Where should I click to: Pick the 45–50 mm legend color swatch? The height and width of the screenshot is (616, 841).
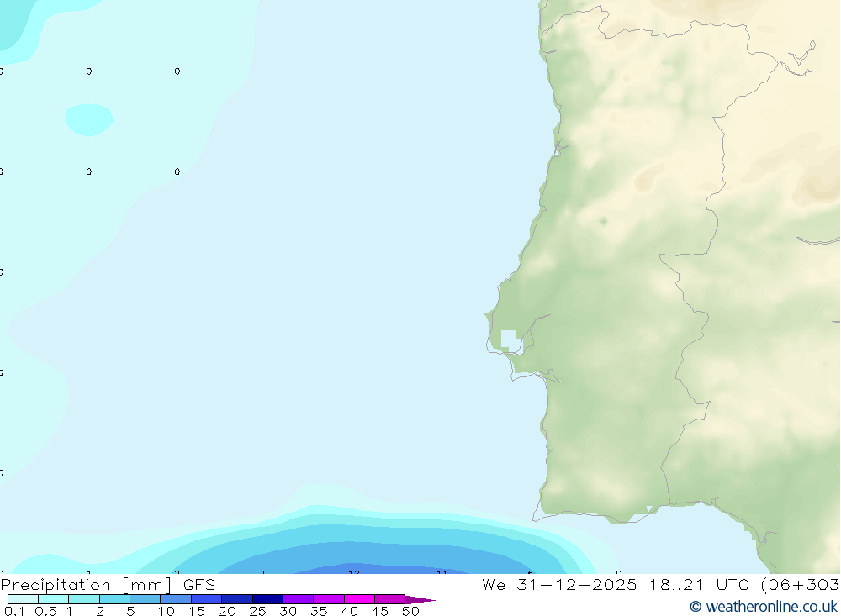pyautogui.click(x=390, y=599)
